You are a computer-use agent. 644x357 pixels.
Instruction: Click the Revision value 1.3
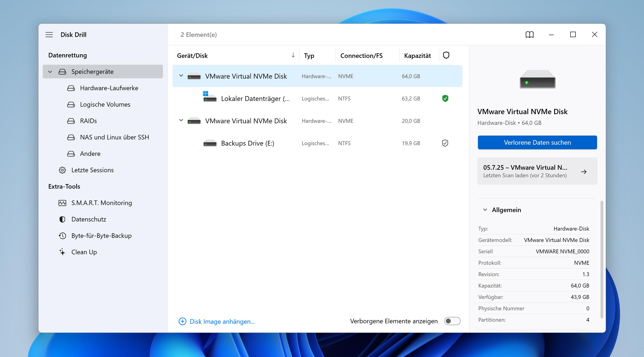click(586, 274)
